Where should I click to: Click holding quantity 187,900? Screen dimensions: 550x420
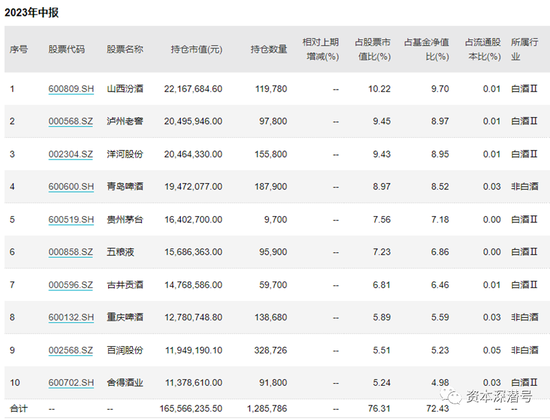pos(271,187)
